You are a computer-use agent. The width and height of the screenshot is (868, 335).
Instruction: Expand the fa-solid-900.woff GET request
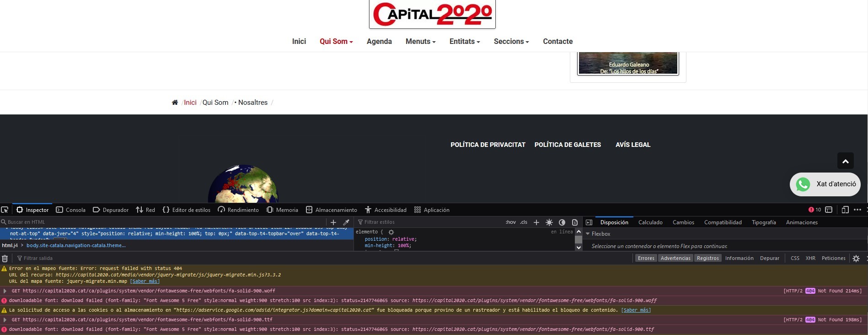coord(5,291)
